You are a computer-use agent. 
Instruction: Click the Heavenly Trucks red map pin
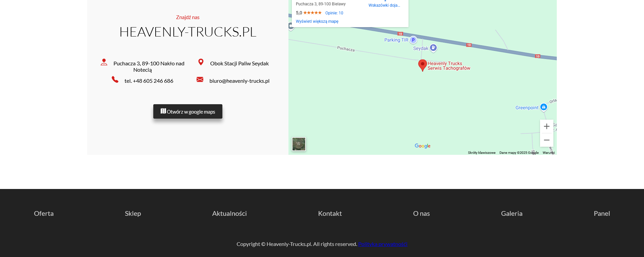point(423,65)
